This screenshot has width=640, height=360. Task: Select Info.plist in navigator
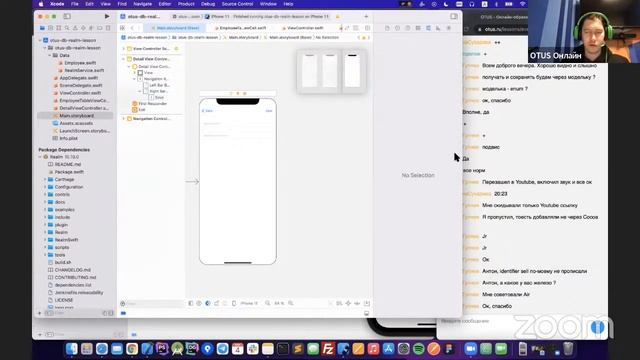68,138
